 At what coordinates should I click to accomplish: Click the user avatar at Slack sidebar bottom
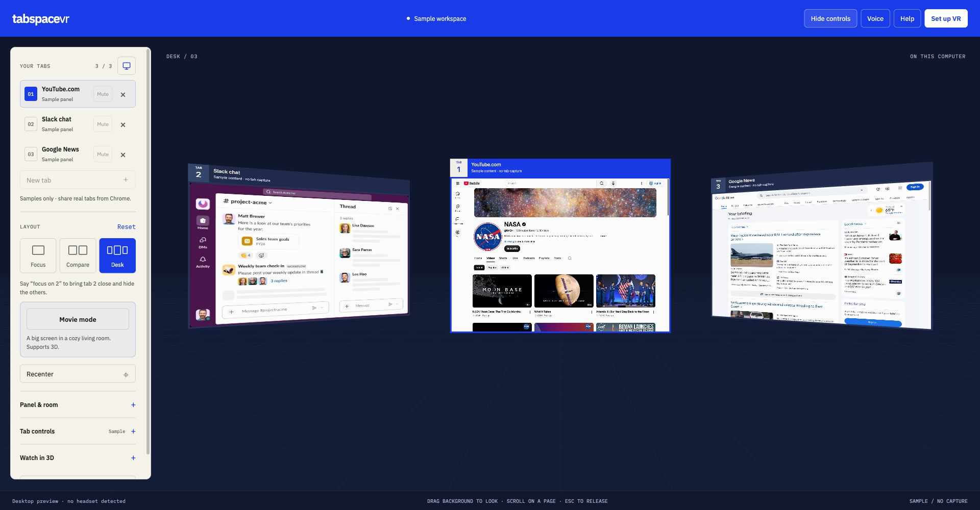coord(203,315)
